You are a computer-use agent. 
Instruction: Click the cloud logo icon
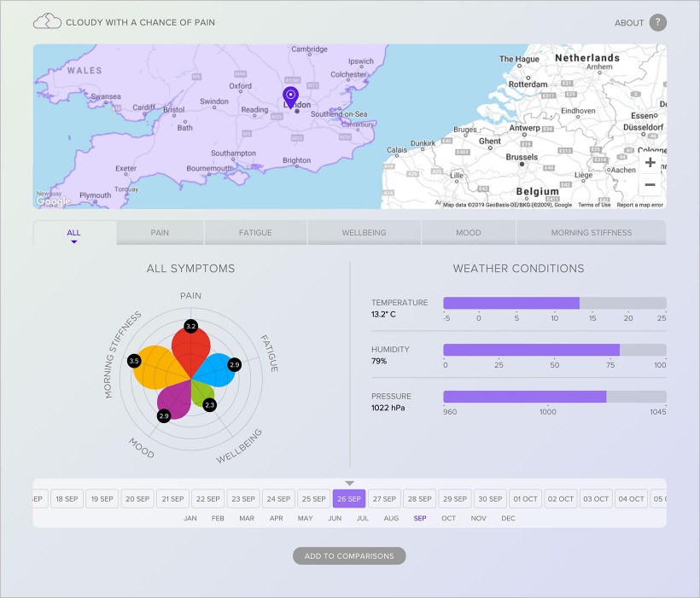click(47, 21)
